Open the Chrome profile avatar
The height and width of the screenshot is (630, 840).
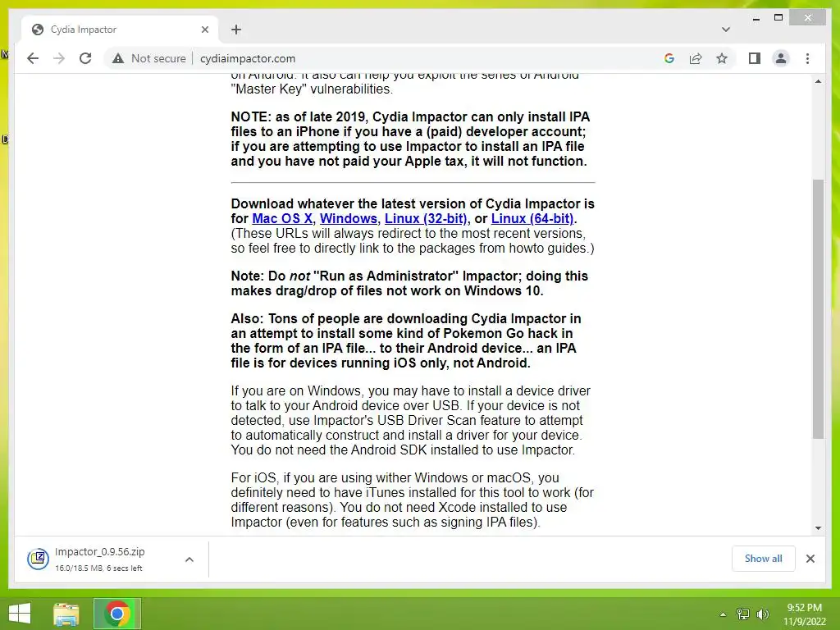point(781,58)
